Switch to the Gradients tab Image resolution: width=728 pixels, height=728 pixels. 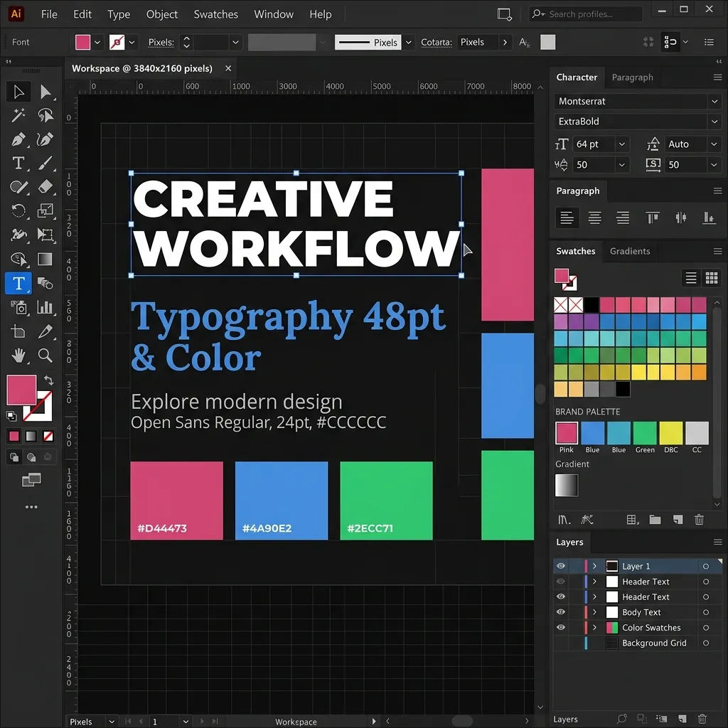tap(630, 251)
